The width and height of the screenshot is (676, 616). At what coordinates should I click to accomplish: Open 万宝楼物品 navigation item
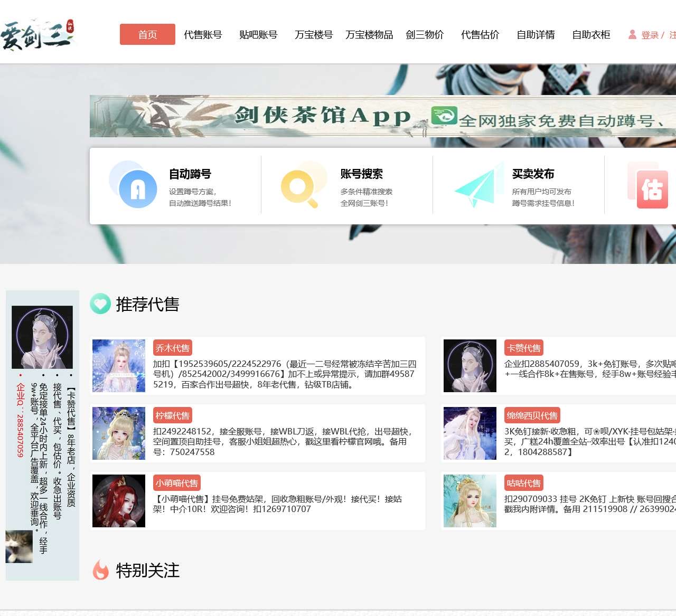point(369,35)
